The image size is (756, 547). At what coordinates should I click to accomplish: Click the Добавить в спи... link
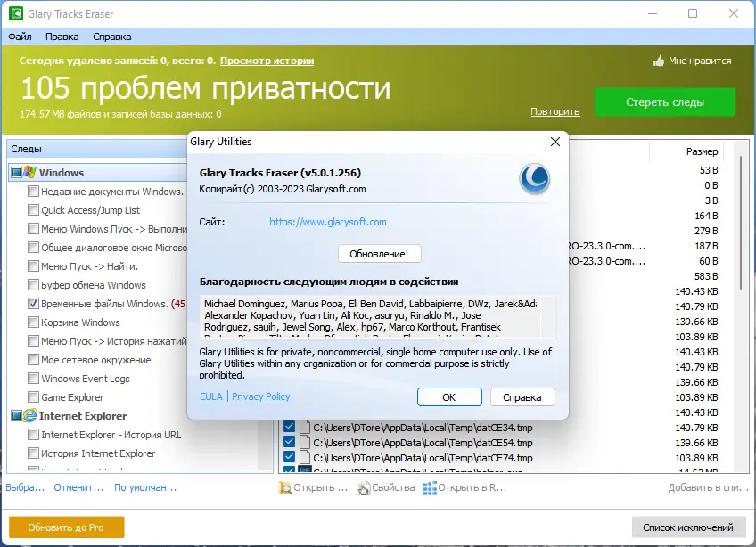(708, 487)
